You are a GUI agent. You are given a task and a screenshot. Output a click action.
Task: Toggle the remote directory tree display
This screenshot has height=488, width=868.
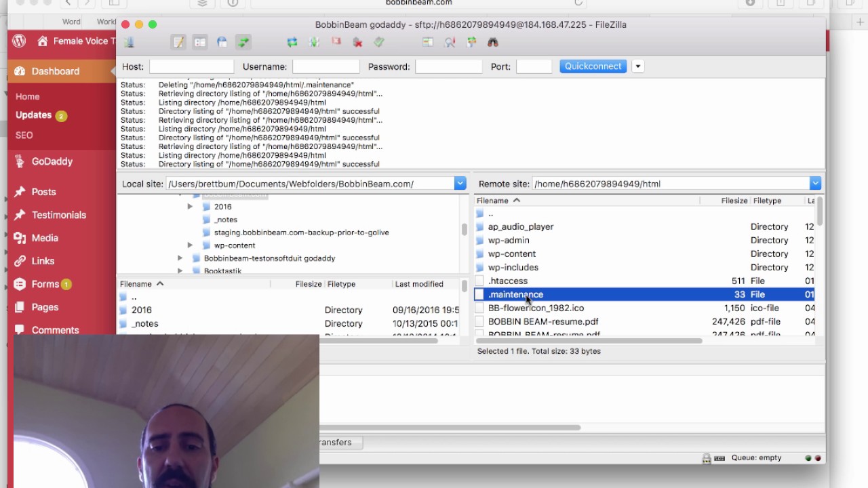[x=222, y=42]
